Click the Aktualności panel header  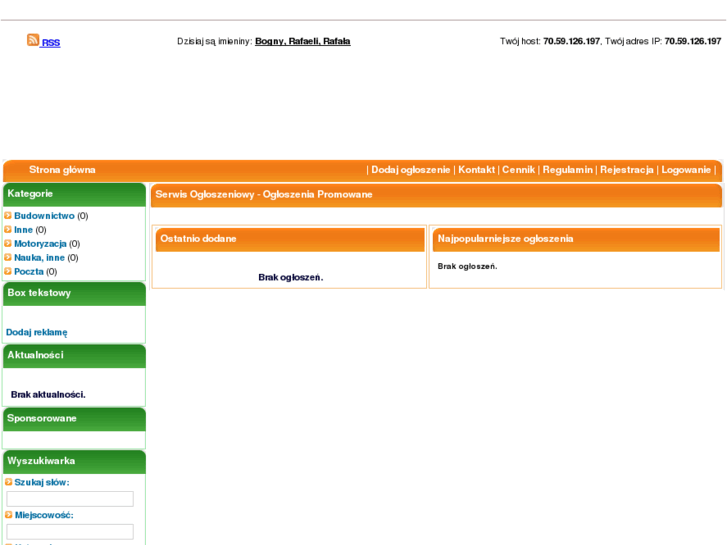74,356
